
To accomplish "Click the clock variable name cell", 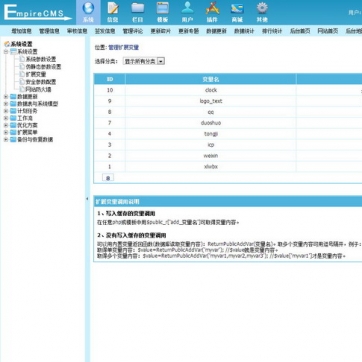I will pos(211,90).
